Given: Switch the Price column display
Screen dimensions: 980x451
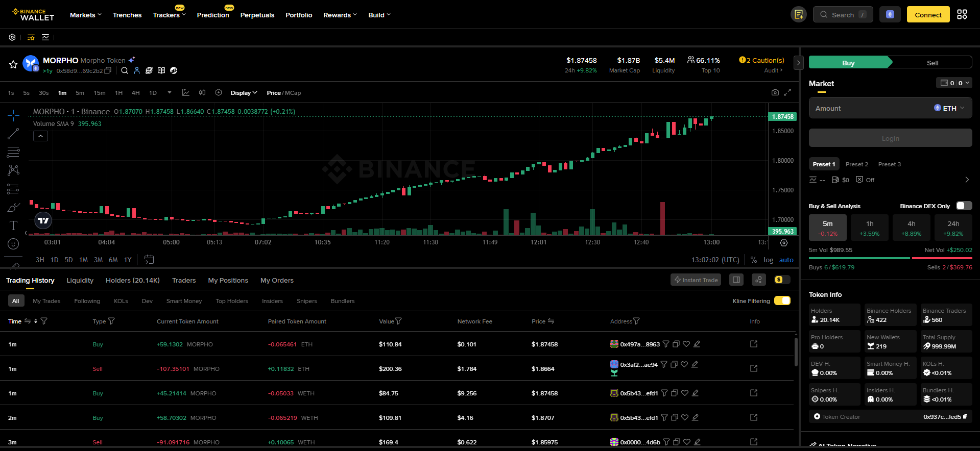Looking at the screenshot, I should (x=551, y=321).
